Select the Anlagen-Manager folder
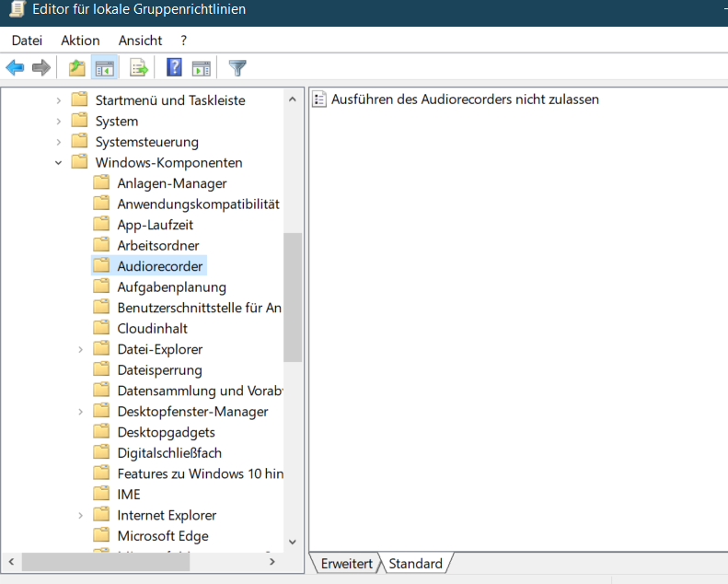The height and width of the screenshot is (584, 728). [x=172, y=183]
